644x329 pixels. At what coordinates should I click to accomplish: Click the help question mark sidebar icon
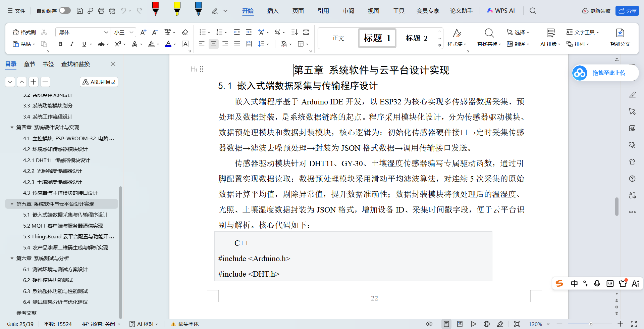tap(632, 179)
